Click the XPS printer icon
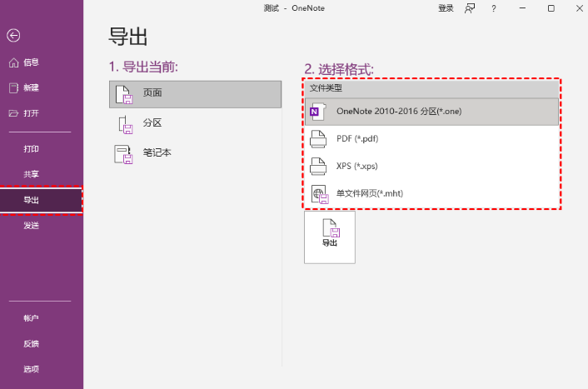The width and height of the screenshot is (588, 389). coord(318,167)
